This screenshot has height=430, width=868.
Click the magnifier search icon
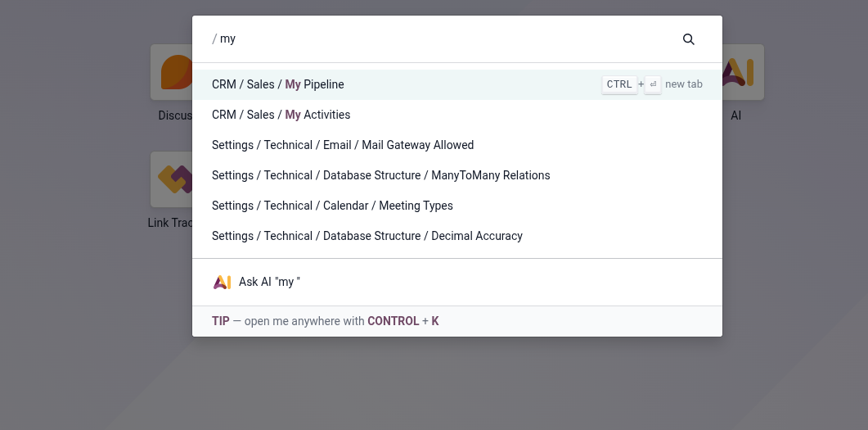click(x=688, y=39)
